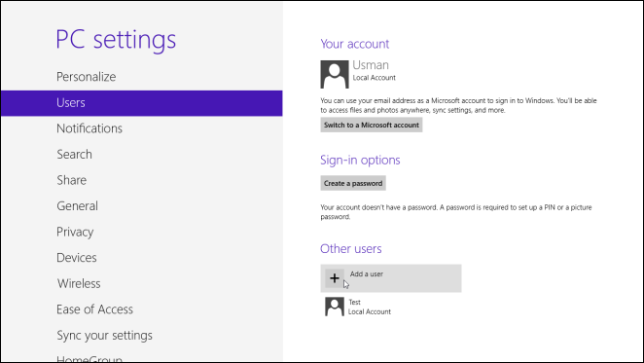
Task: Click the Your account heading
Action: (354, 44)
